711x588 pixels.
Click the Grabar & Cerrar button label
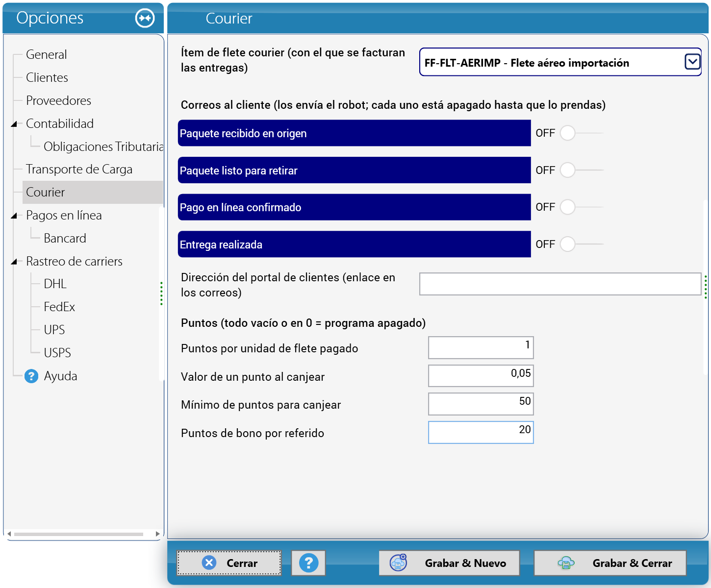tap(632, 563)
